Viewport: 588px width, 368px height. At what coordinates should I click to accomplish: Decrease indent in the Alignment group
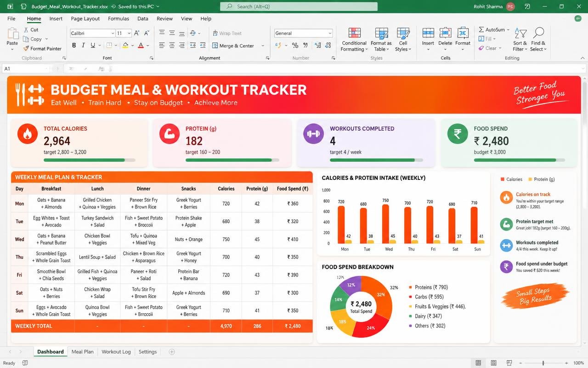click(193, 46)
